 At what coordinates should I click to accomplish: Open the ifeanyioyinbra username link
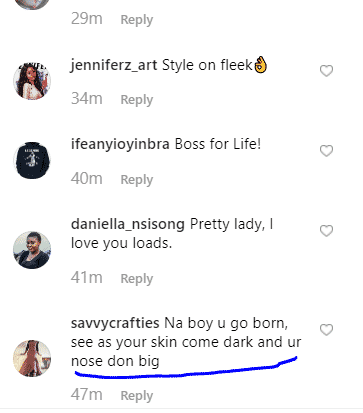120,145
